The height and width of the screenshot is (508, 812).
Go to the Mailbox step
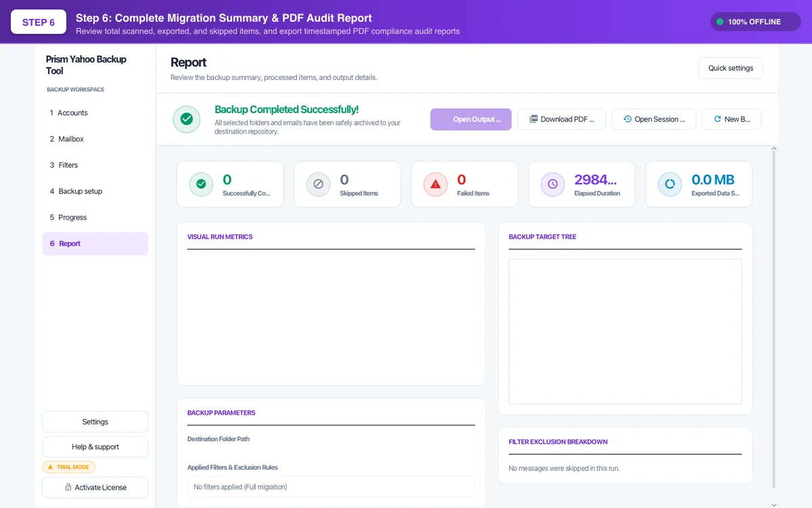coord(95,139)
